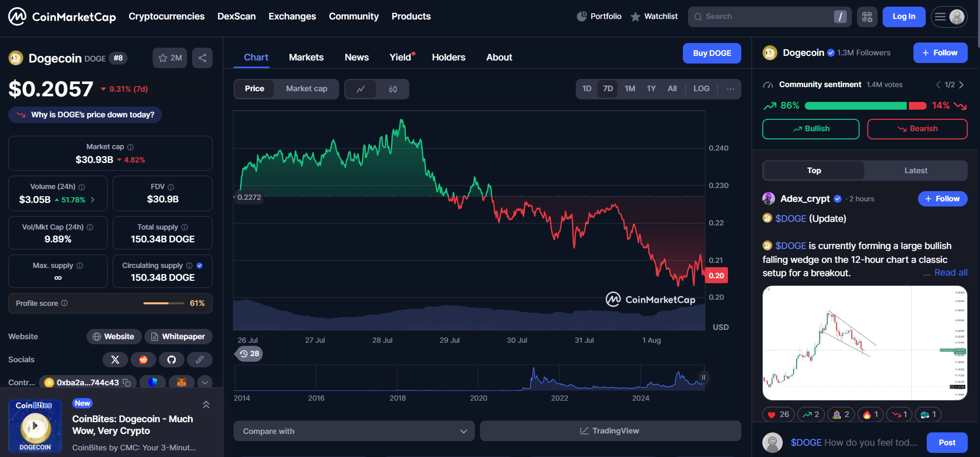Like the post with heart reaction 26
The image size is (980, 457).
[x=778, y=414]
